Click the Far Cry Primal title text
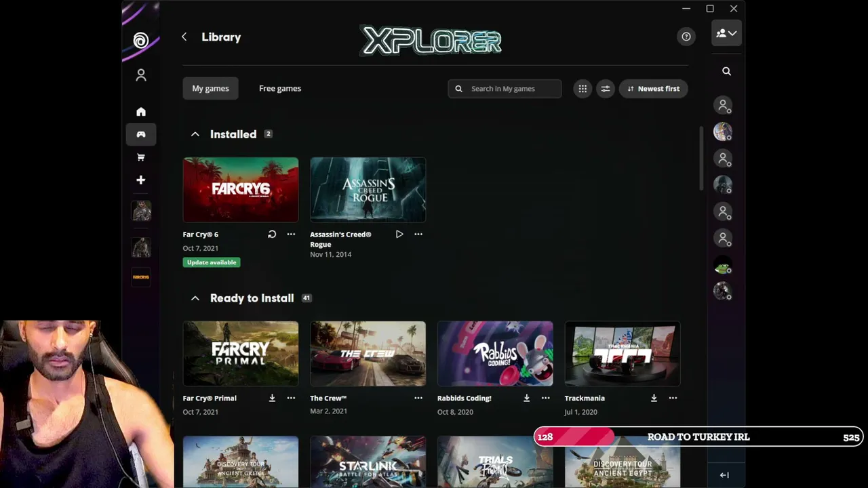The image size is (868, 488). pyautogui.click(x=210, y=399)
